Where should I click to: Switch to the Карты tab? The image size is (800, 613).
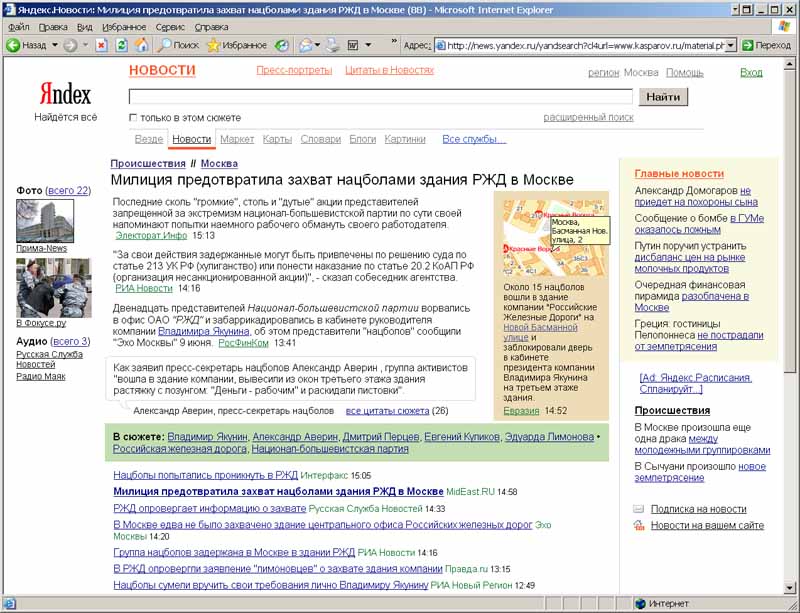pyautogui.click(x=277, y=139)
